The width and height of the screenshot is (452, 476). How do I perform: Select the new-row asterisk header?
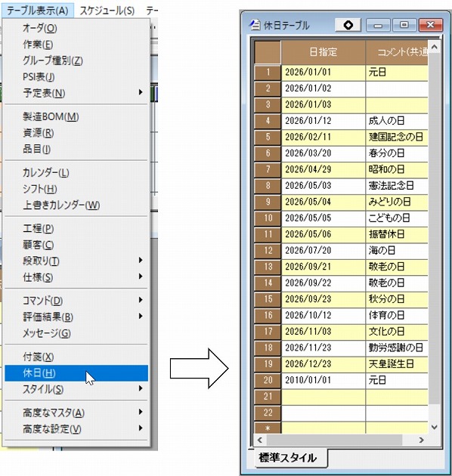point(268,428)
